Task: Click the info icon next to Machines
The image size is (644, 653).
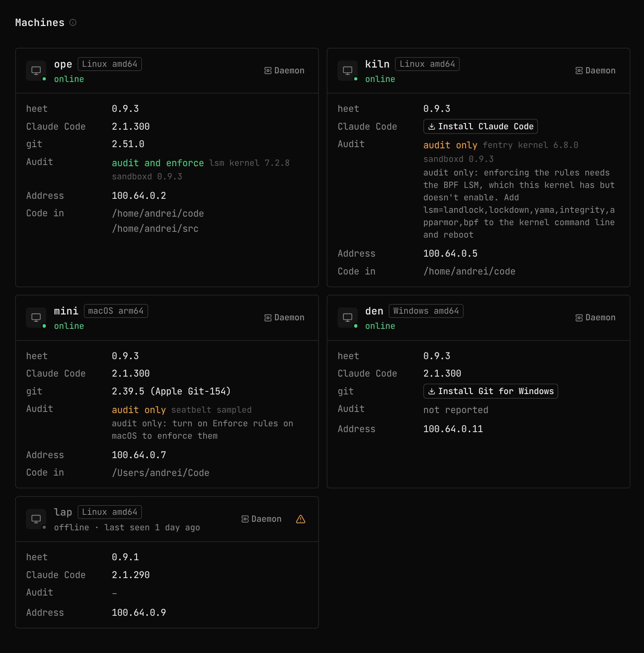Action: pyautogui.click(x=73, y=23)
